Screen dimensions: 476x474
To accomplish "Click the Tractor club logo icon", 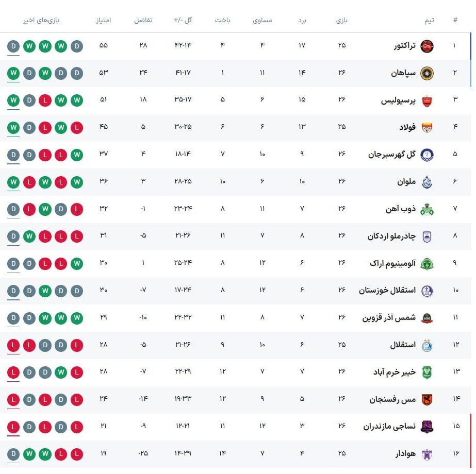I will 426,46.
